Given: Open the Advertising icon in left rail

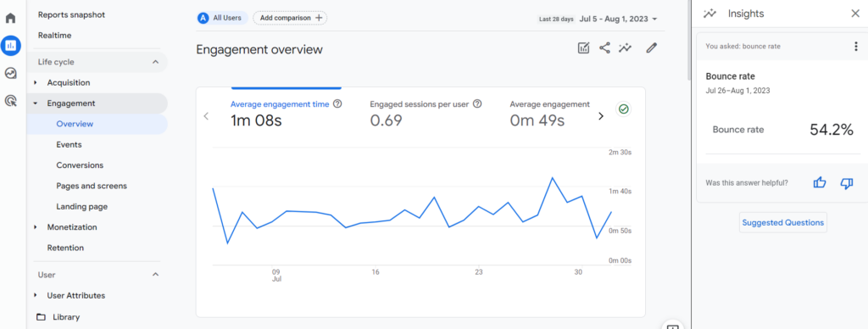Looking at the screenshot, I should [10, 100].
